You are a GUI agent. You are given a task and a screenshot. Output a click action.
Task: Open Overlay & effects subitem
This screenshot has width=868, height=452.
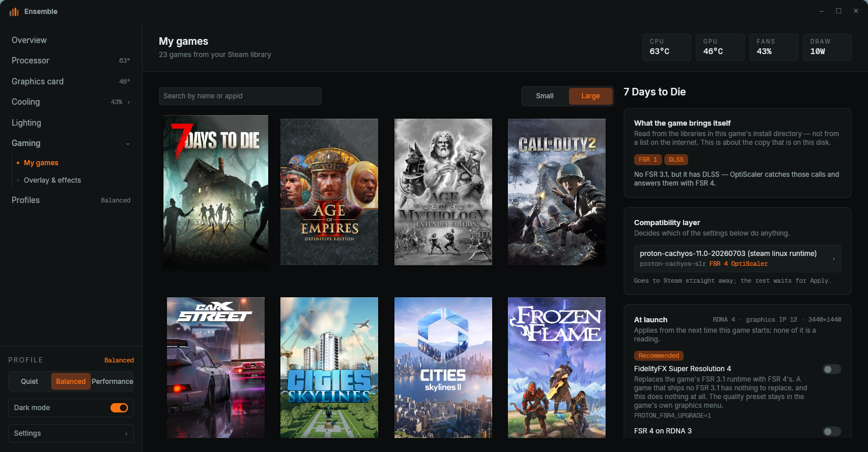(x=52, y=180)
